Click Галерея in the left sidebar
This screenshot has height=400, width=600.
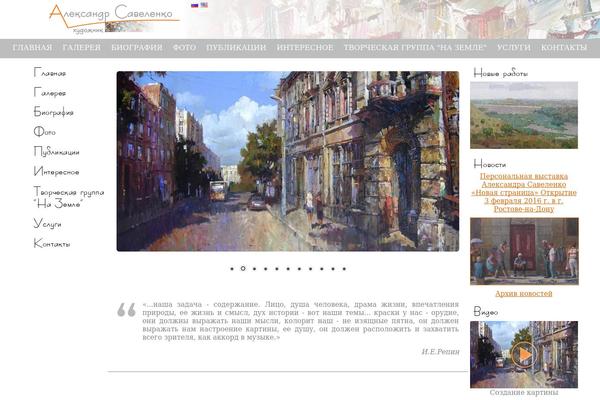click(x=50, y=92)
